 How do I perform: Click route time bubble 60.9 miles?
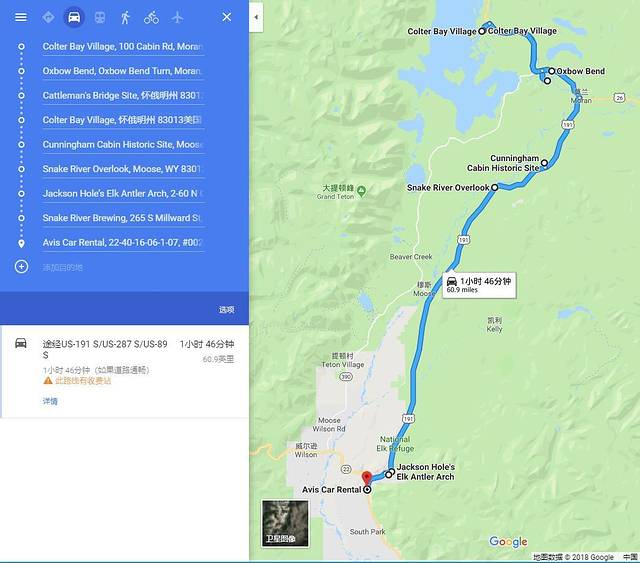479,285
